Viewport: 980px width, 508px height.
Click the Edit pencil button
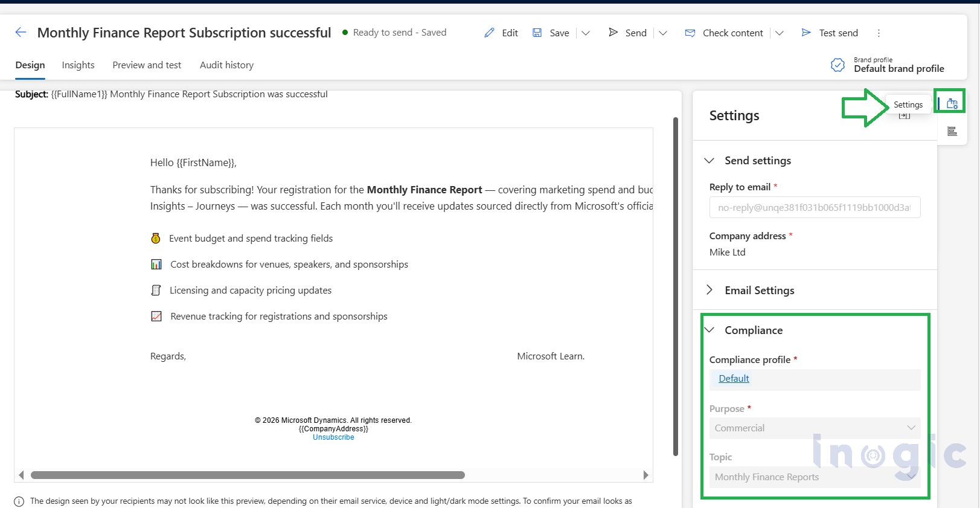[501, 33]
